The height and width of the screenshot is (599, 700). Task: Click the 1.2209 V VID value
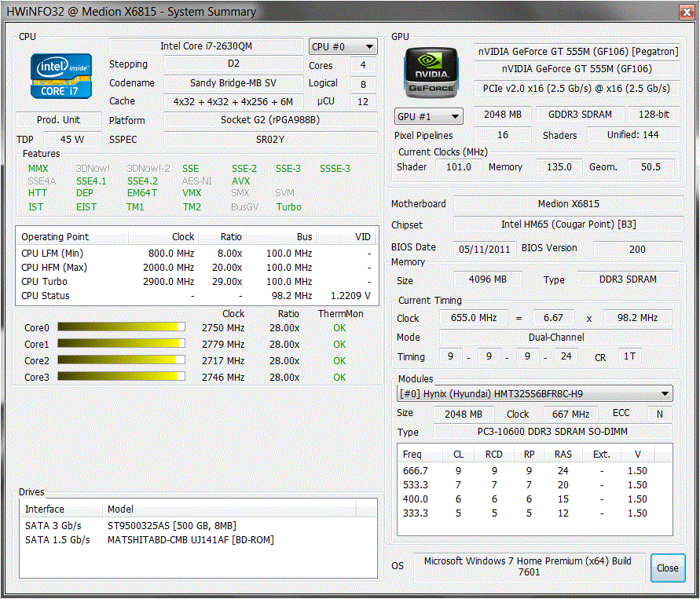click(350, 296)
